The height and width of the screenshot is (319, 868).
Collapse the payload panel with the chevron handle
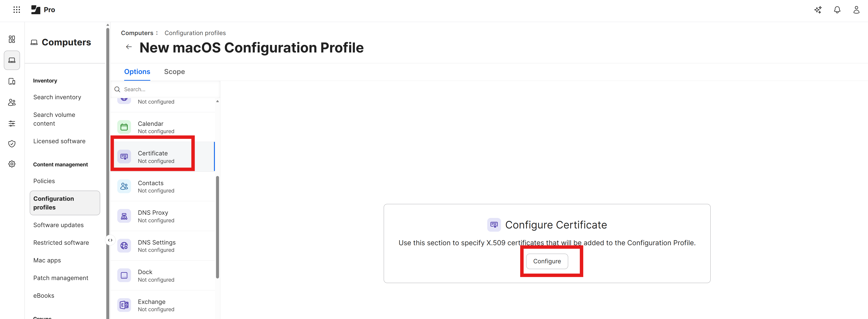coord(110,240)
